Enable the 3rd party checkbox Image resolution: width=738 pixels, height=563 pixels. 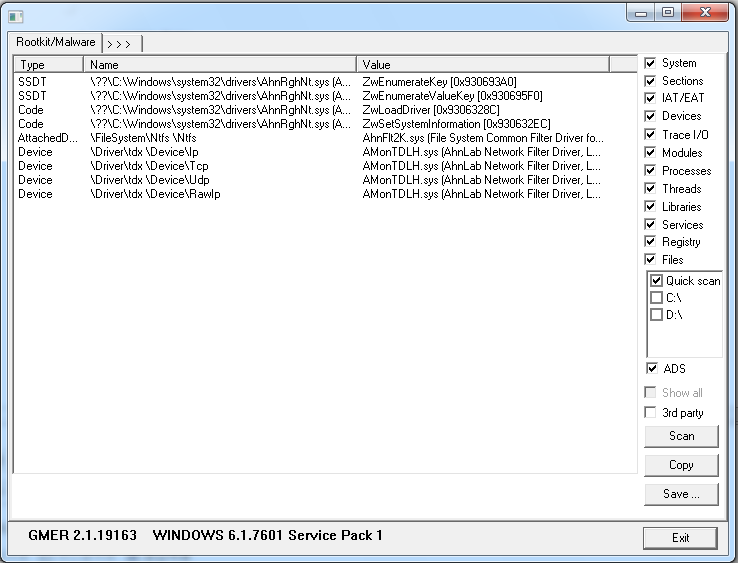click(651, 413)
